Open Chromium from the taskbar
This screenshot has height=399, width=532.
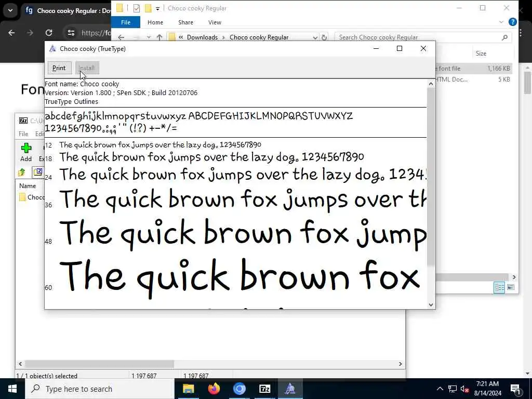239,389
